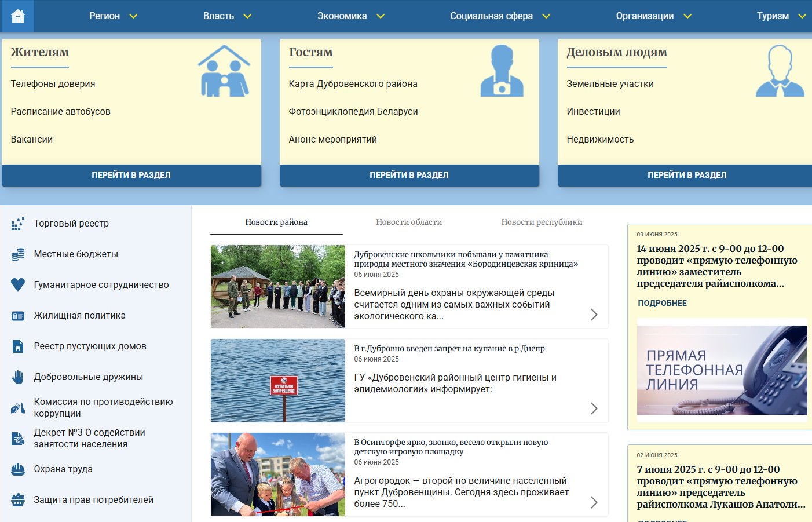Open the 14 июня 2025 announcement headline

pyautogui.click(x=717, y=266)
